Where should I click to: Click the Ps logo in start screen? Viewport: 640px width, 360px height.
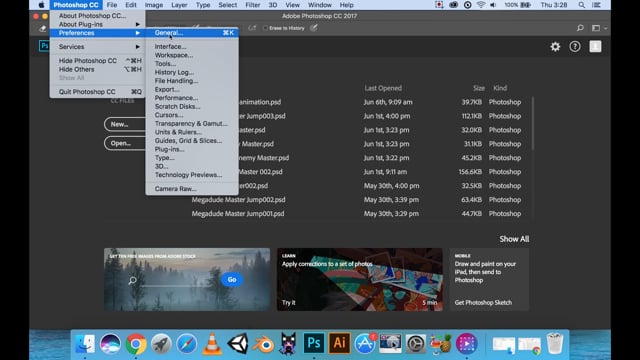click(44, 46)
